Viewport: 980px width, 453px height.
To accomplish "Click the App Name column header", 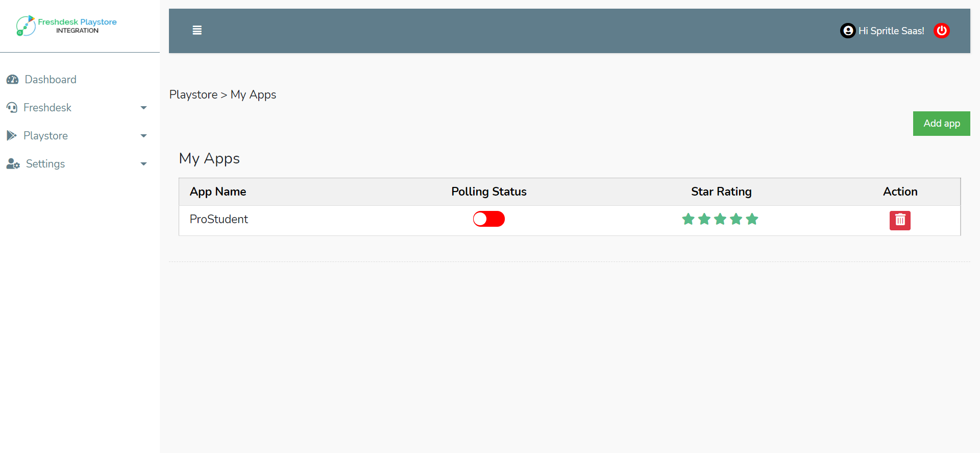I will point(218,192).
